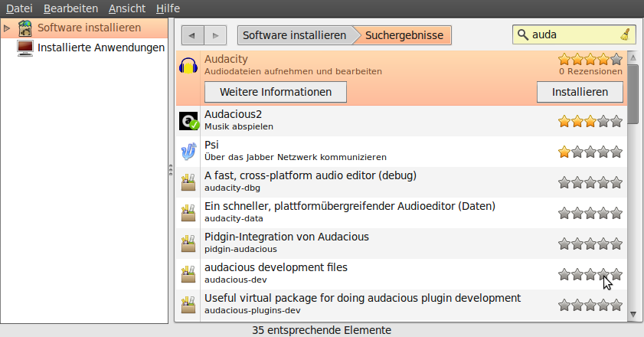
Task: Open Weitere Informationen for Audacity
Action: tap(276, 92)
